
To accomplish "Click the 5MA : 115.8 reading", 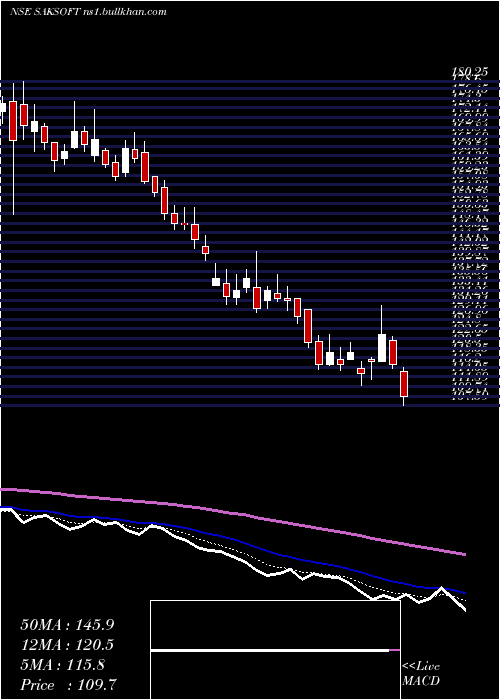I will 62,665.
